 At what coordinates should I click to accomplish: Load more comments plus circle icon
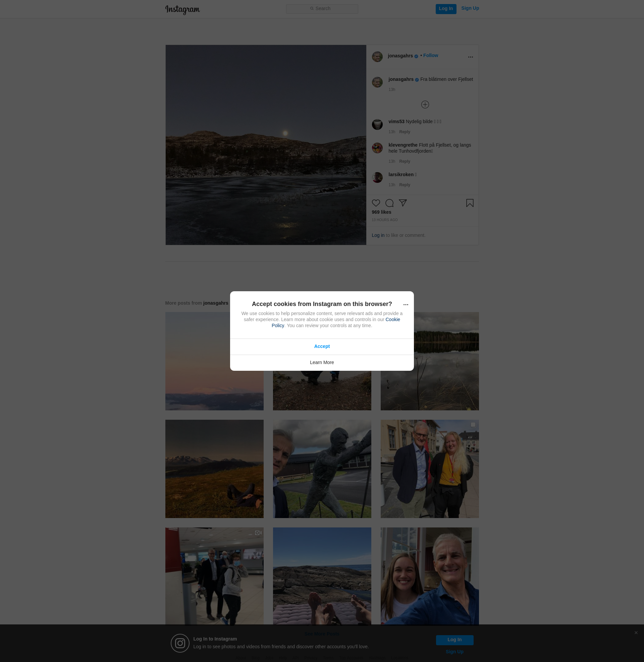(425, 105)
